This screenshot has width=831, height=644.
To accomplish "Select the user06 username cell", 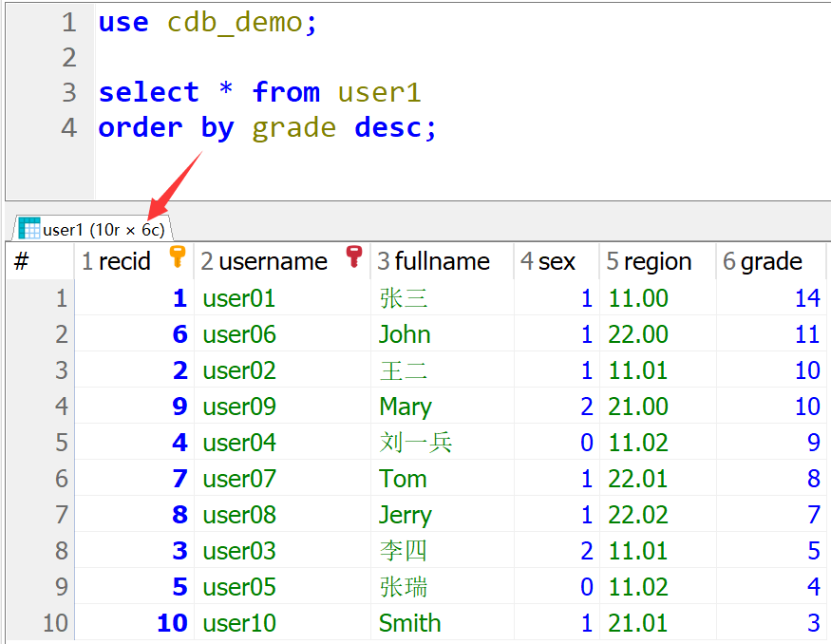I will click(x=239, y=334).
